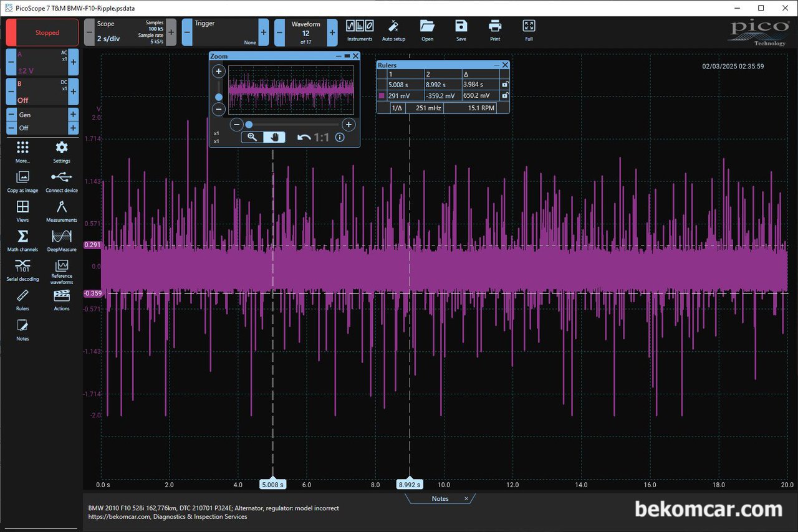Open the Gen signal generator settings

[x=42, y=115]
